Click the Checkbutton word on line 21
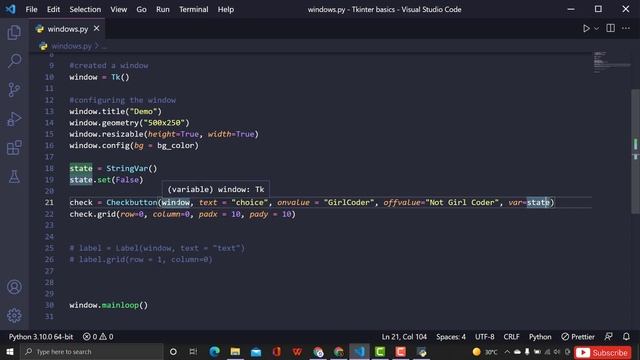The image size is (640, 360). pos(131,202)
